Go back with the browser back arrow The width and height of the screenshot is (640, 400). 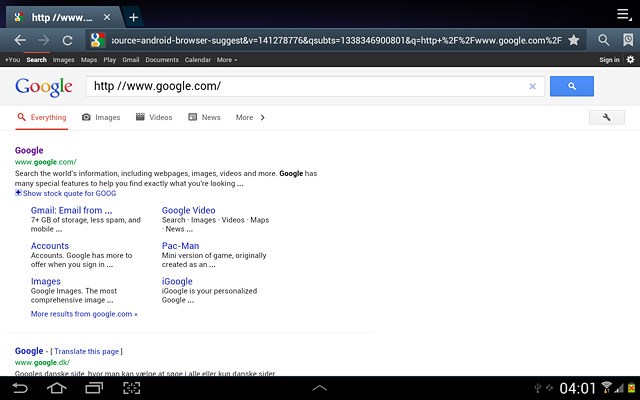pos(20,40)
